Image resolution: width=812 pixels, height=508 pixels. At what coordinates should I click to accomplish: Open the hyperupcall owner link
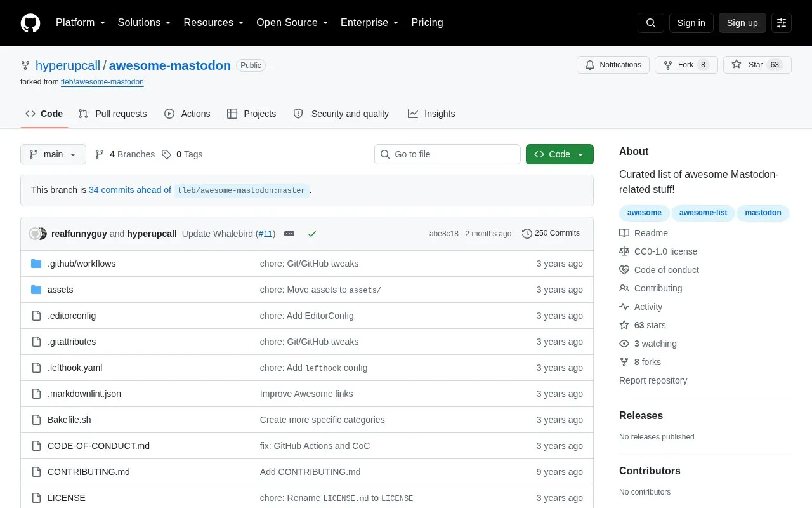(x=68, y=65)
